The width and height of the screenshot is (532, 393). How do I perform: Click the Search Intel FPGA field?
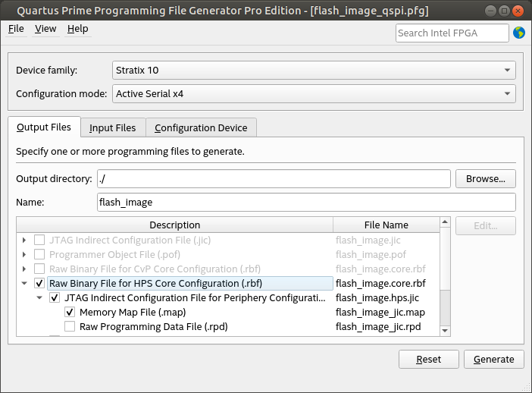[452, 33]
